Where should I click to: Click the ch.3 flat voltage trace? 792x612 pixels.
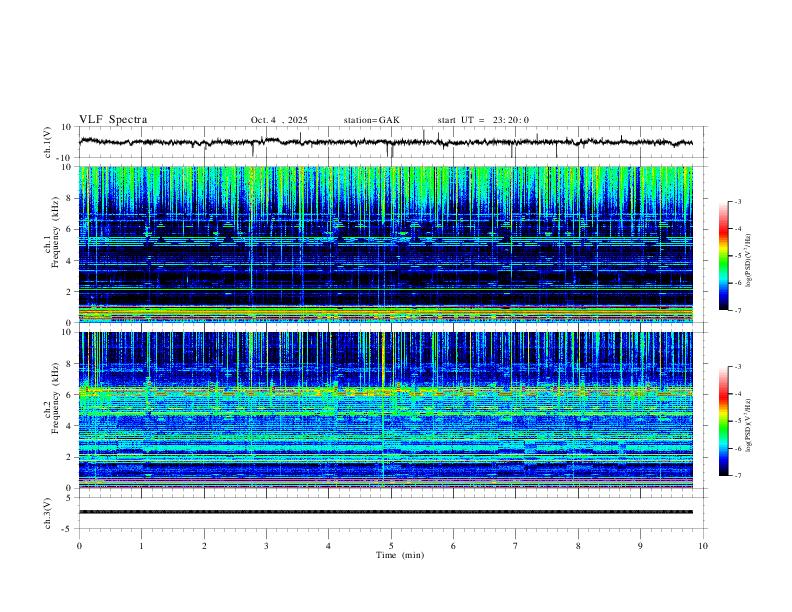(386, 512)
